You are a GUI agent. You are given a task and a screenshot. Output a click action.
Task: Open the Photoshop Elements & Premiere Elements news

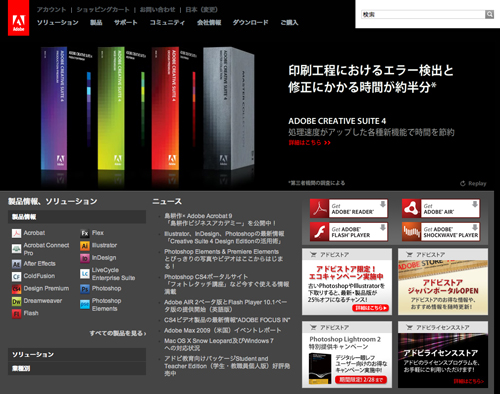[x=223, y=259]
